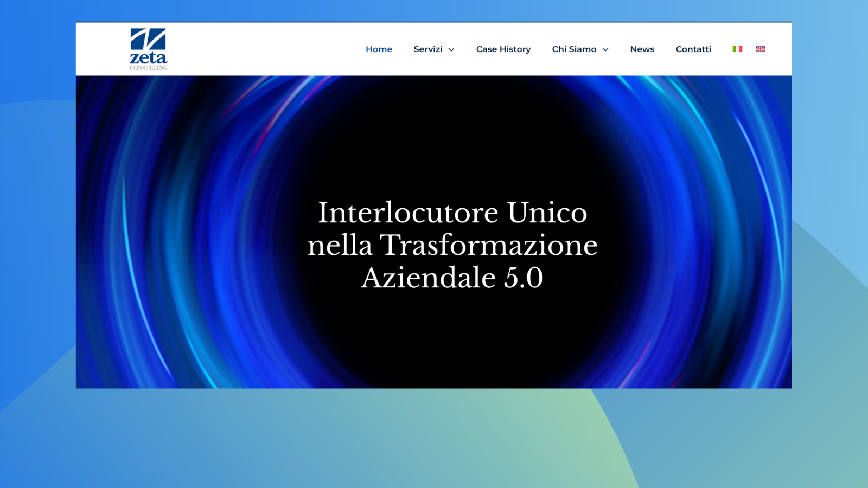Open the Servizi menu label
The width and height of the screenshot is (868, 488).
click(427, 49)
